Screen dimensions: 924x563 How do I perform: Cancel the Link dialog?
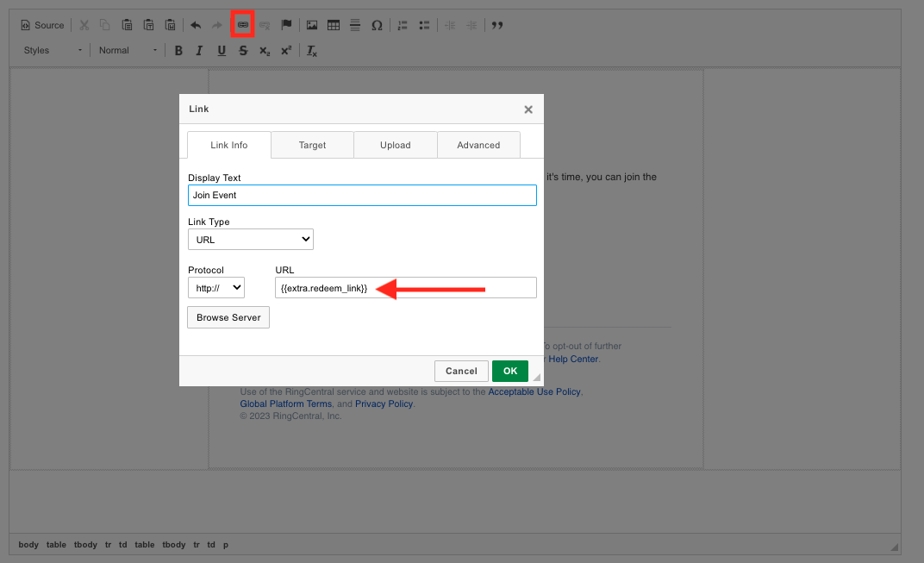tap(461, 371)
